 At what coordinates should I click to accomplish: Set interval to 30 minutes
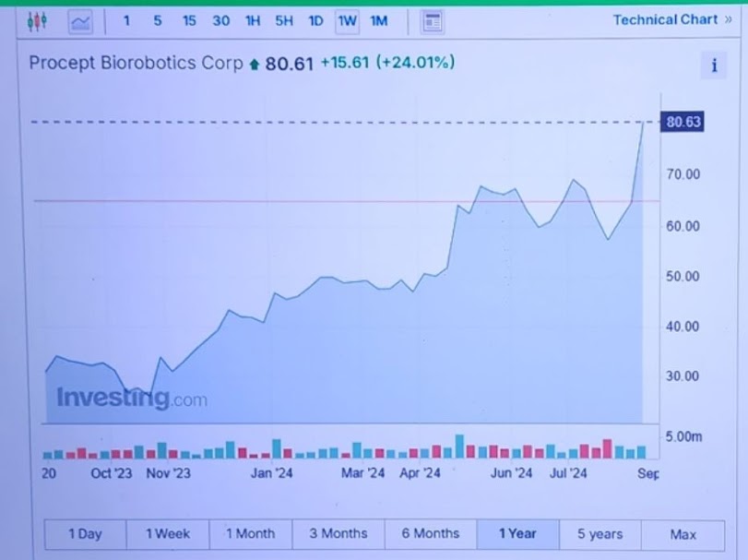[x=220, y=21]
